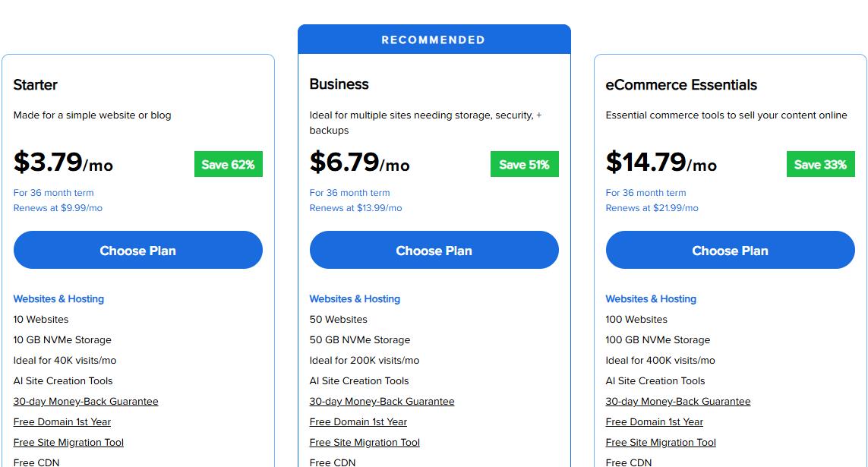The height and width of the screenshot is (467, 868).
Task: Click Free Domain 1st Year under Starter
Action: pos(62,422)
